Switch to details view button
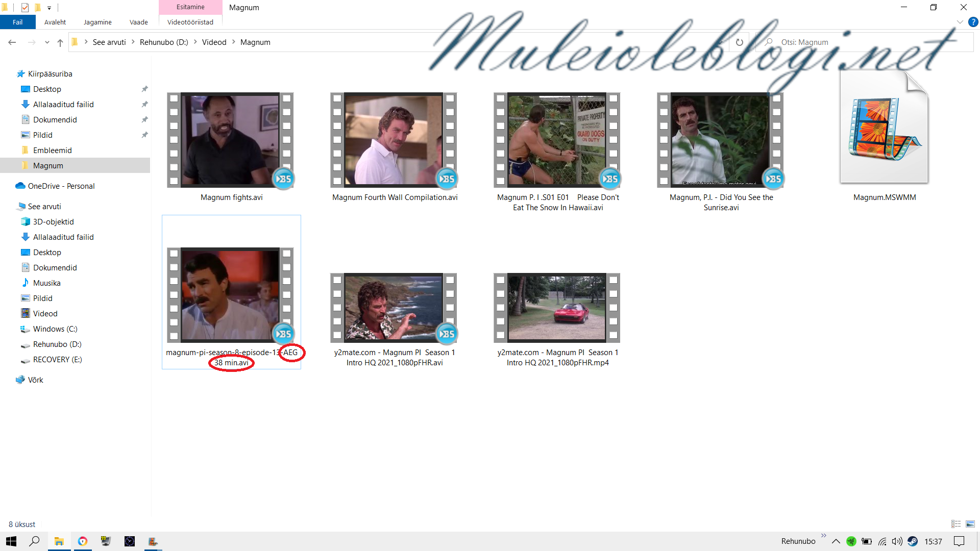 click(956, 524)
